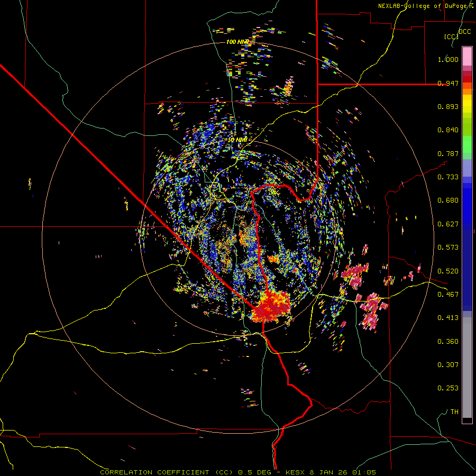Click the 0.520 value on color scale

tap(448, 271)
